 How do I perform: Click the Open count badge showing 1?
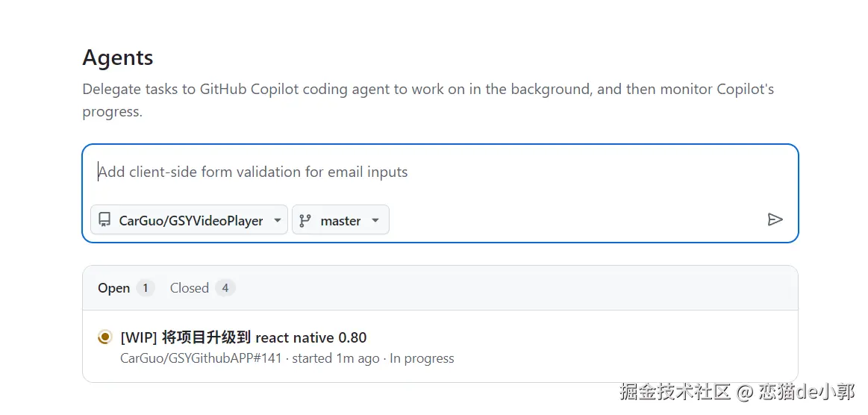(145, 288)
